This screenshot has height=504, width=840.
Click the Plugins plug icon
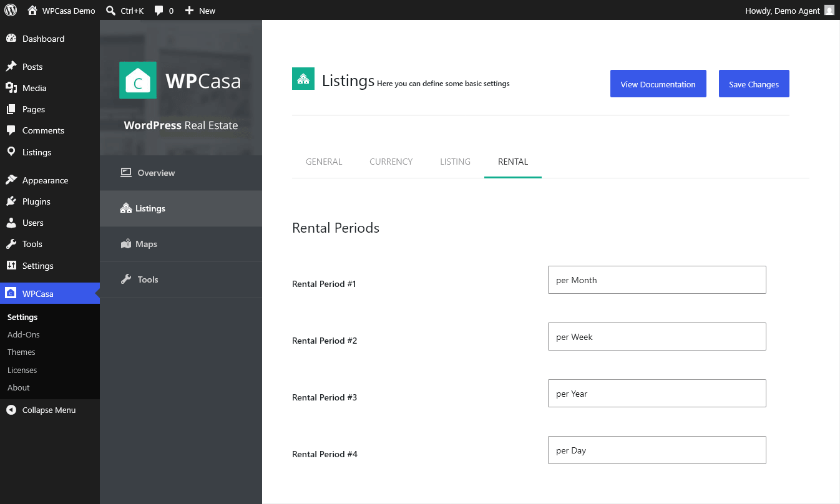click(11, 201)
